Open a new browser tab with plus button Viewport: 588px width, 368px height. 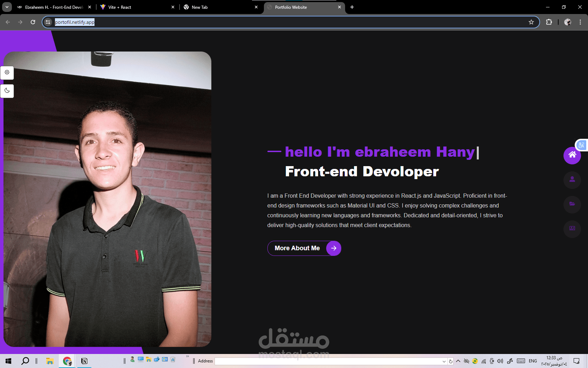tap(352, 7)
